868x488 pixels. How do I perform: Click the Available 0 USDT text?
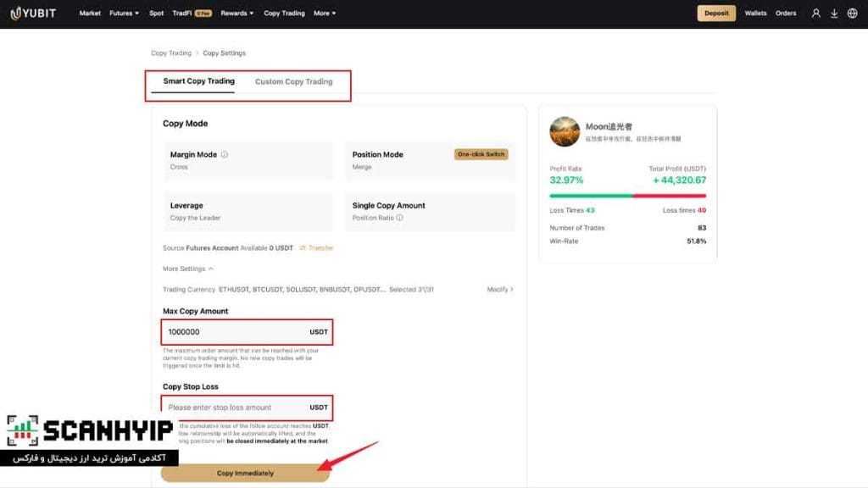click(267, 248)
